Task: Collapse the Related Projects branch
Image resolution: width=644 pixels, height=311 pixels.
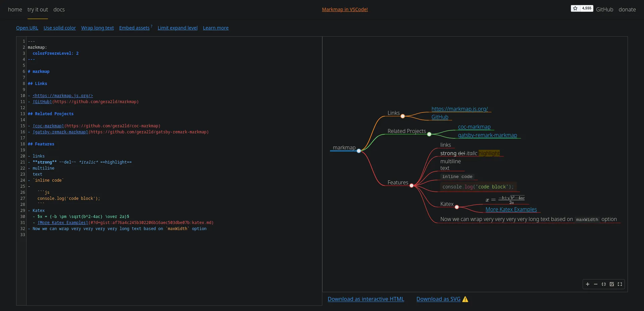Action: point(429,135)
